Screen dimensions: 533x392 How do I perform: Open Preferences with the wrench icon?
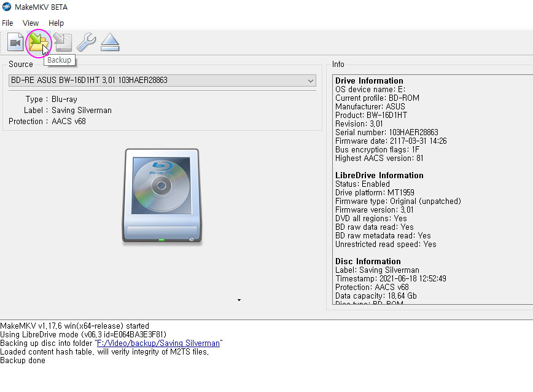(x=87, y=42)
